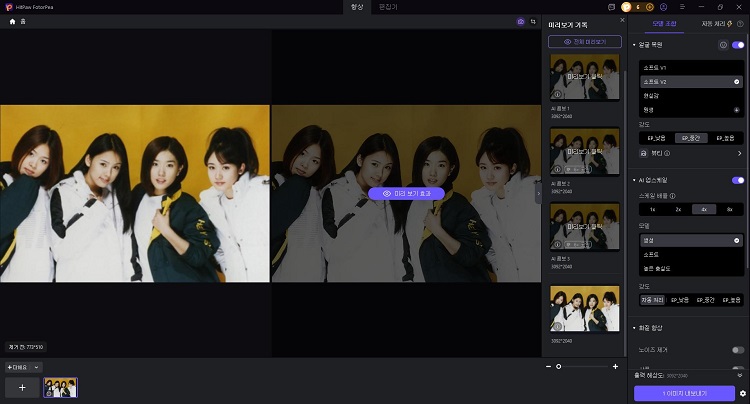Select the 자동 처리 upscale strength option

(x=652, y=300)
